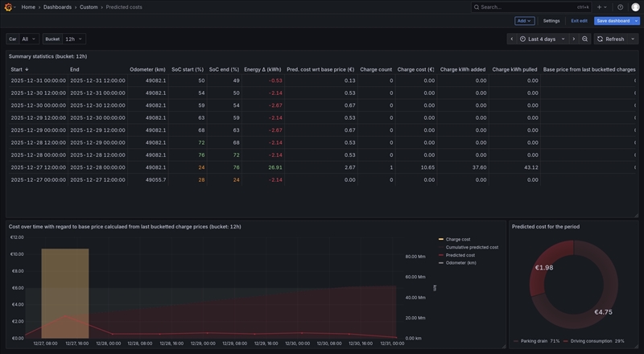Toggle Charge cost series in legend
Image resolution: width=644 pixels, height=354 pixels.
[x=457, y=239]
